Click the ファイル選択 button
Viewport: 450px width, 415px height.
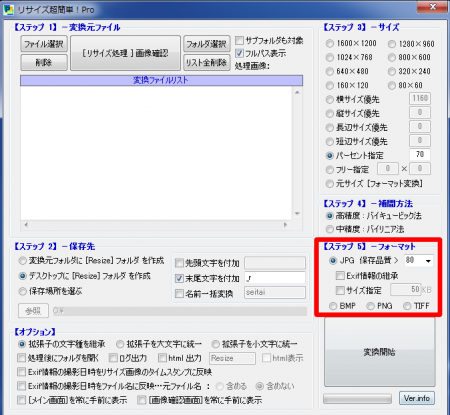pyautogui.click(x=44, y=44)
